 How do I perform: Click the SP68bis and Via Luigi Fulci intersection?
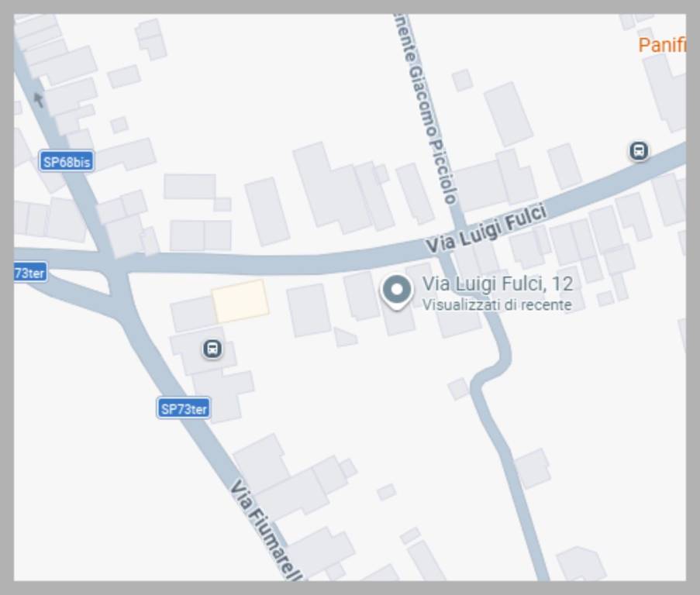(112, 263)
